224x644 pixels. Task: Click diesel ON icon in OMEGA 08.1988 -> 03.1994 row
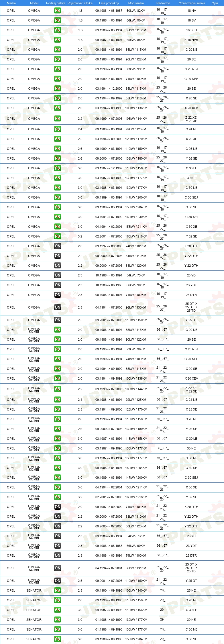pos(57,295)
